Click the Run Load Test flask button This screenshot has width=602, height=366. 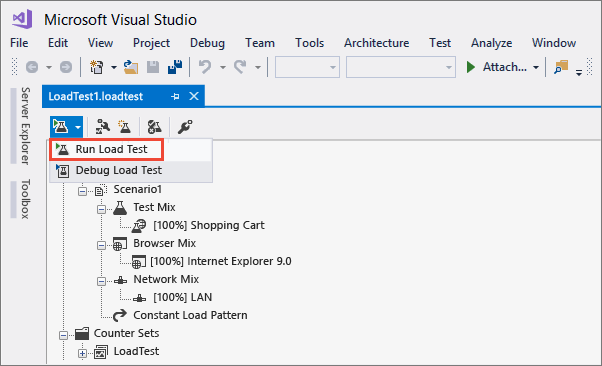coord(61,126)
